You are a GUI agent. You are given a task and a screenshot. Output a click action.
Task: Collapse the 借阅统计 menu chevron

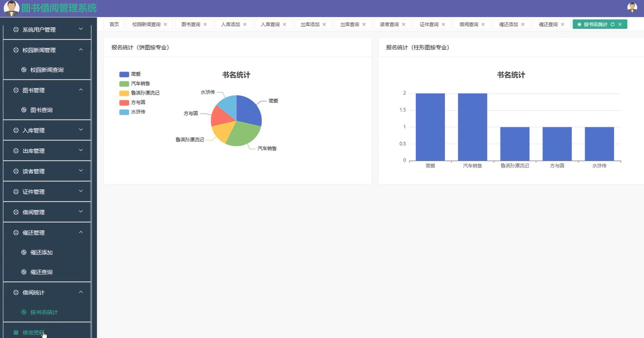click(81, 292)
